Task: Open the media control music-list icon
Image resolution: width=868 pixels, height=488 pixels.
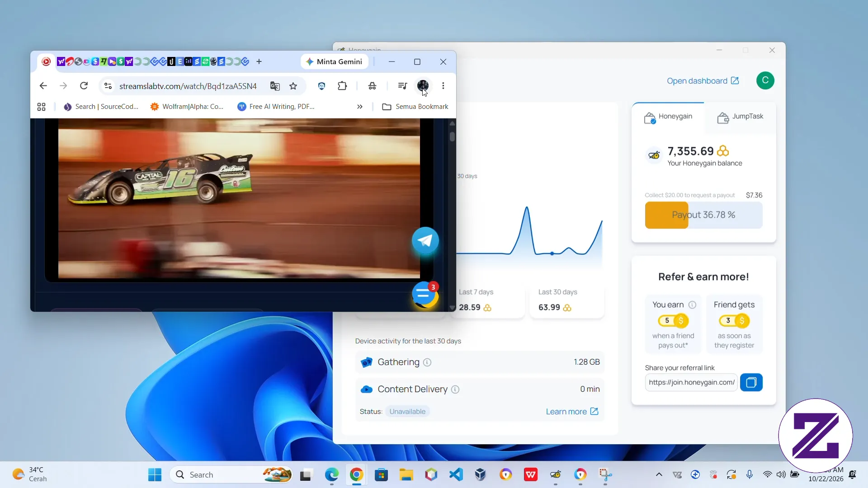Action: click(x=402, y=86)
